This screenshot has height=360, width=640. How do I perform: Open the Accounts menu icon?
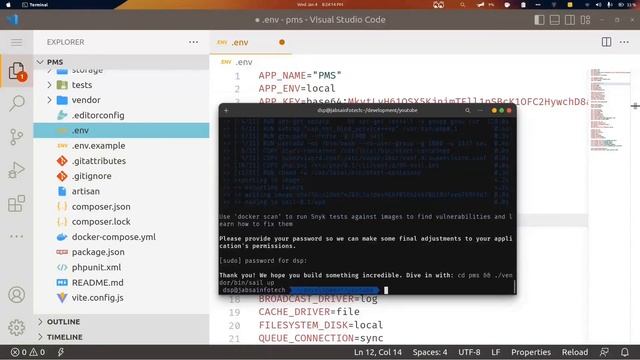[17, 295]
